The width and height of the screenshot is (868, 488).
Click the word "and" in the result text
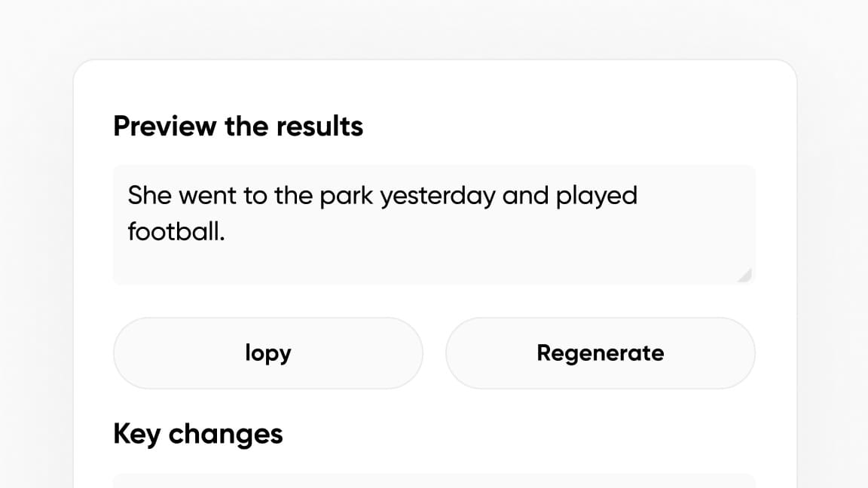click(x=525, y=196)
